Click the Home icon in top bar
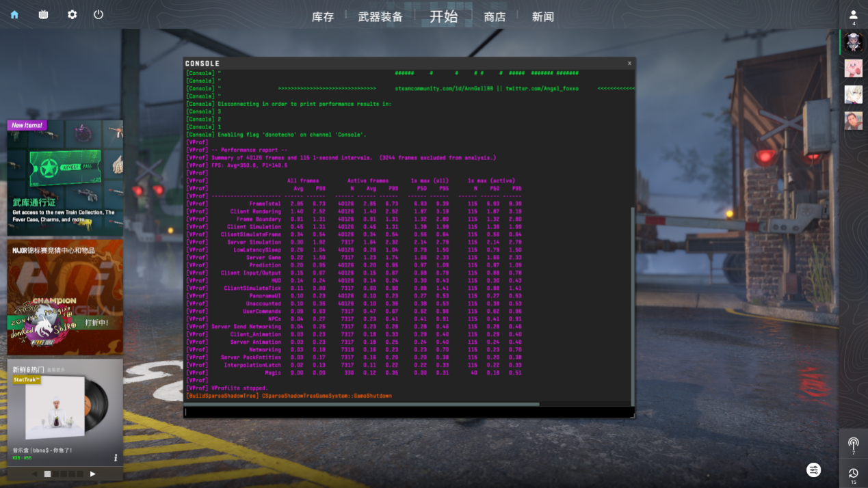 click(x=14, y=14)
